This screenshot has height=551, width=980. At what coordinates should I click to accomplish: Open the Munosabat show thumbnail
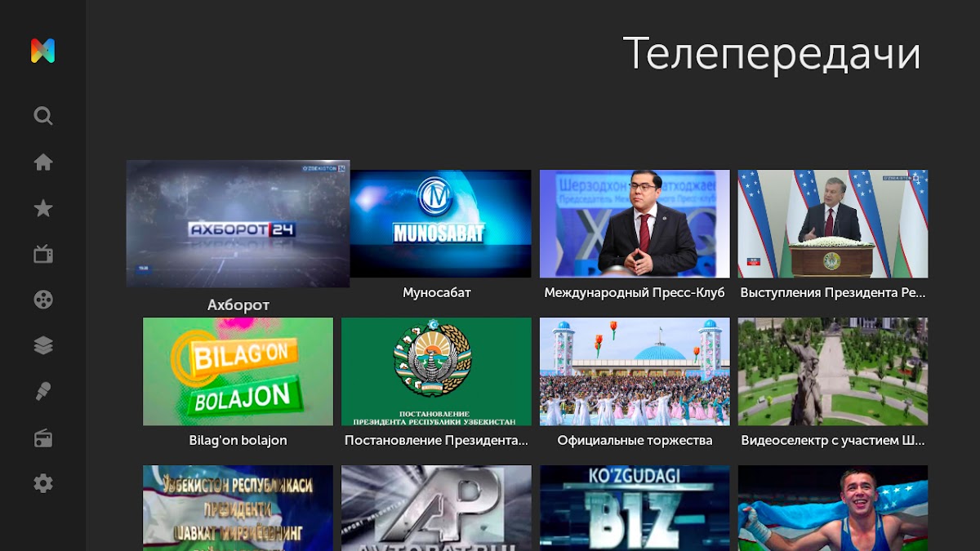point(440,224)
